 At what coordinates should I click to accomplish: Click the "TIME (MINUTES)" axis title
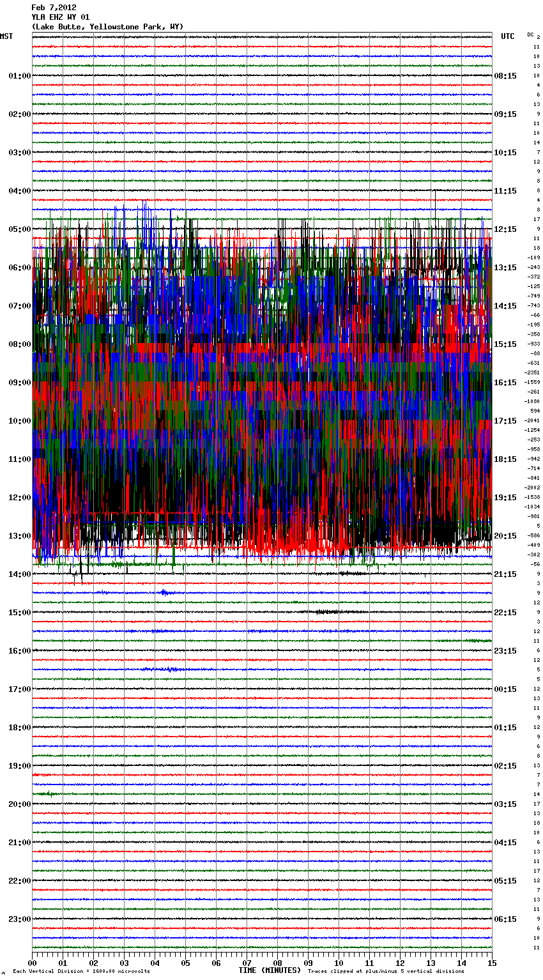pyautogui.click(x=270, y=970)
